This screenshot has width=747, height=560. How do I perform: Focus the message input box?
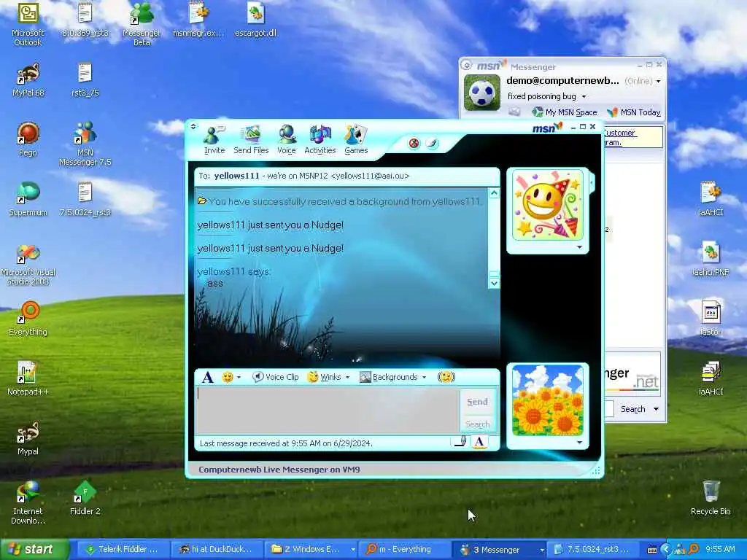point(328,410)
